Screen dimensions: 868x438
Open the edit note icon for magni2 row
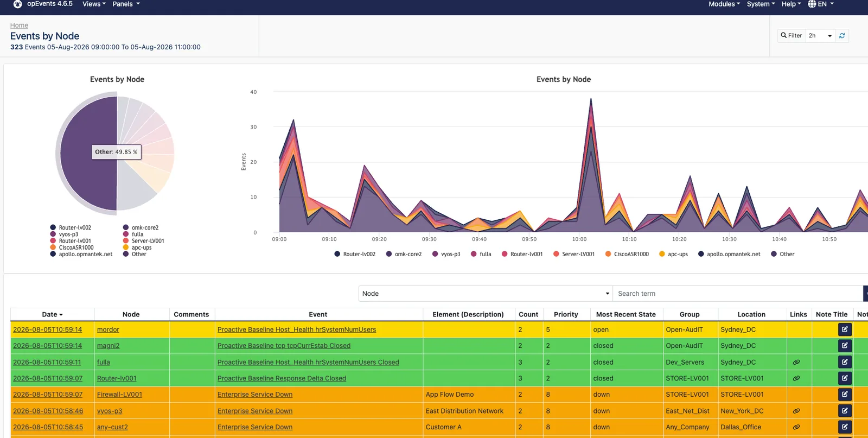coord(845,346)
